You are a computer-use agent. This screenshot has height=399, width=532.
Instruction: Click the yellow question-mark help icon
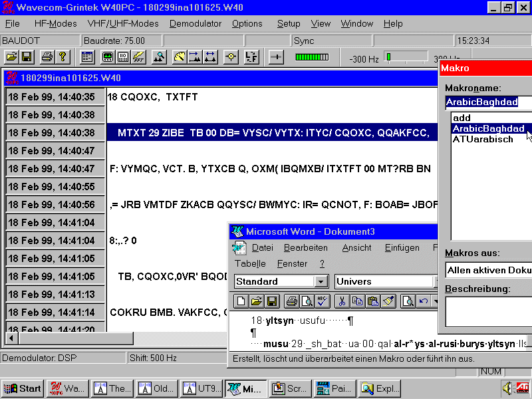click(x=63, y=58)
